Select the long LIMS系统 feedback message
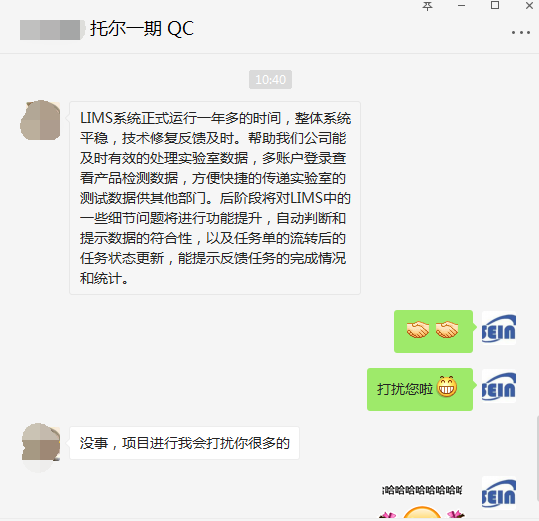 215,198
